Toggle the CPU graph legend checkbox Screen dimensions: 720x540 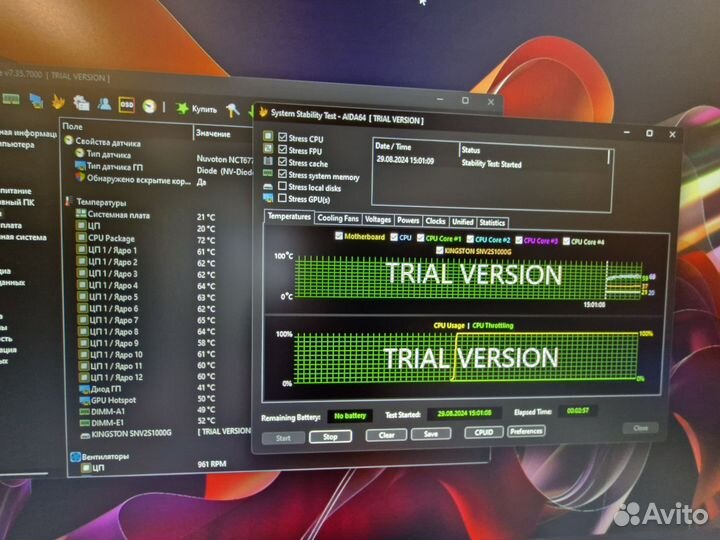click(x=394, y=237)
